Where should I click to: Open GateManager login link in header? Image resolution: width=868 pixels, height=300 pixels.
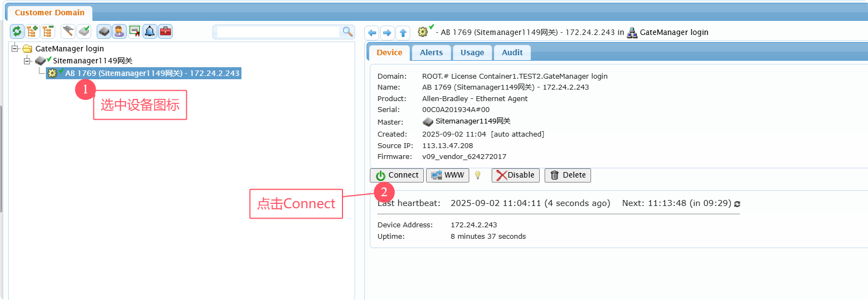click(674, 32)
